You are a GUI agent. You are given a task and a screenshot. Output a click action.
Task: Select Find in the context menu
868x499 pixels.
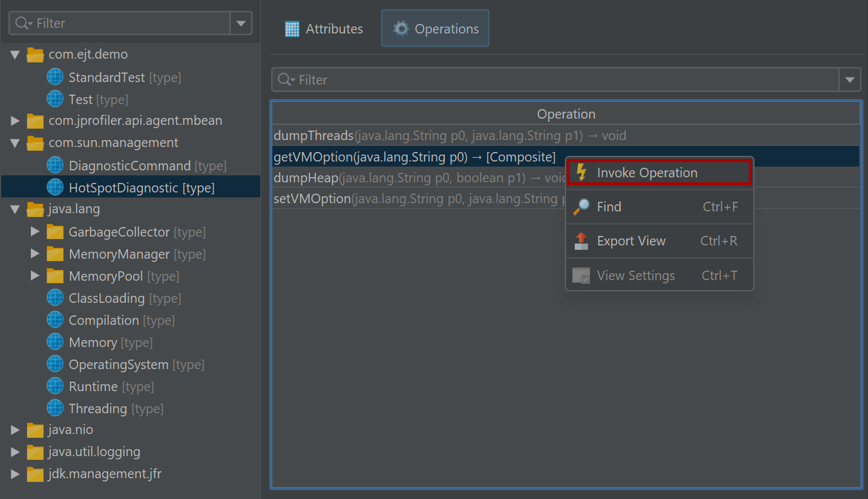[x=609, y=207]
